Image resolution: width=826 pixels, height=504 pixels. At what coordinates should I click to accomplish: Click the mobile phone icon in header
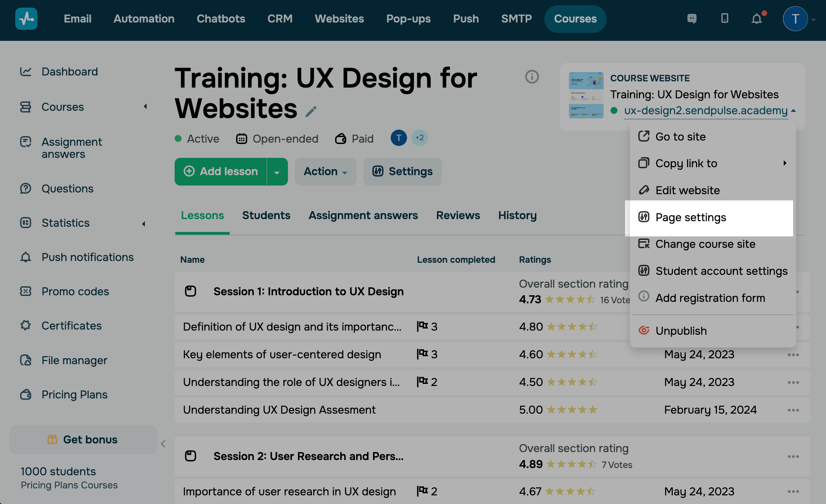point(724,19)
